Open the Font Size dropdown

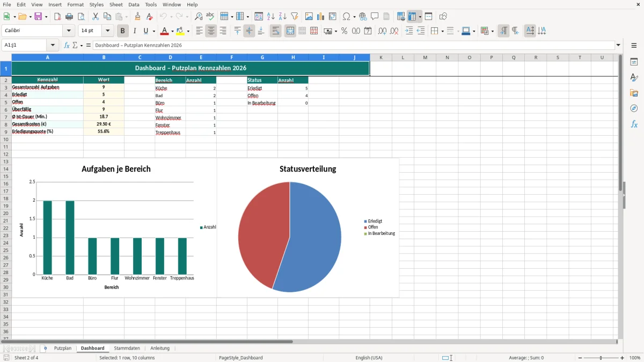tap(108, 31)
